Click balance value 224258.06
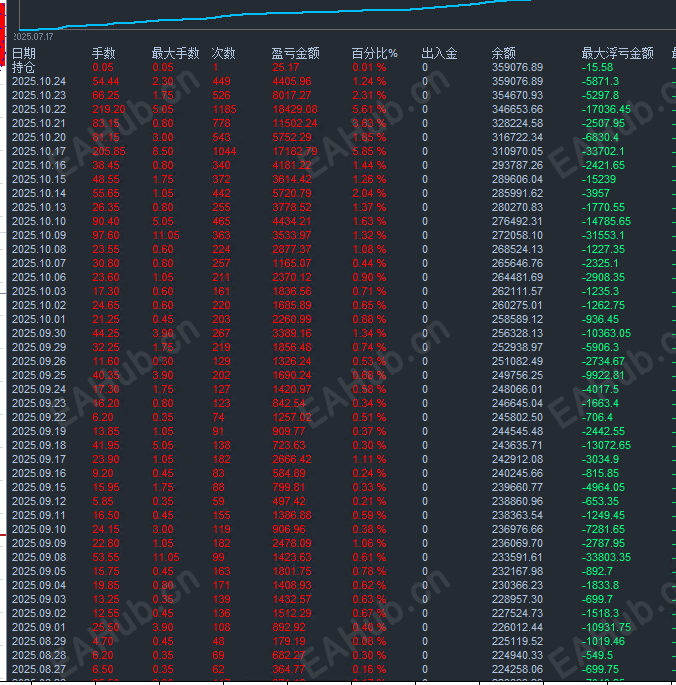This screenshot has height=685, width=676. (517, 669)
